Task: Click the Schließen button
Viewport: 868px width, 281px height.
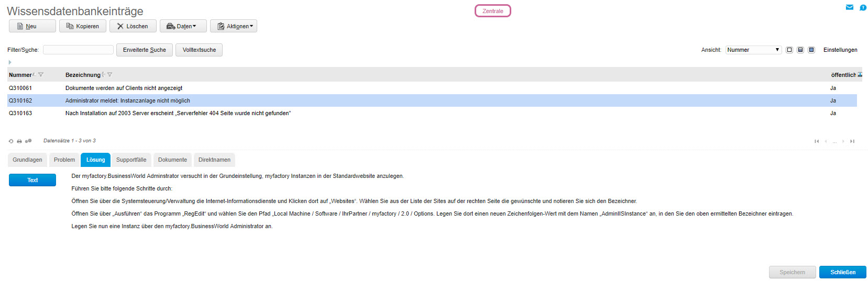Action: tap(843, 272)
